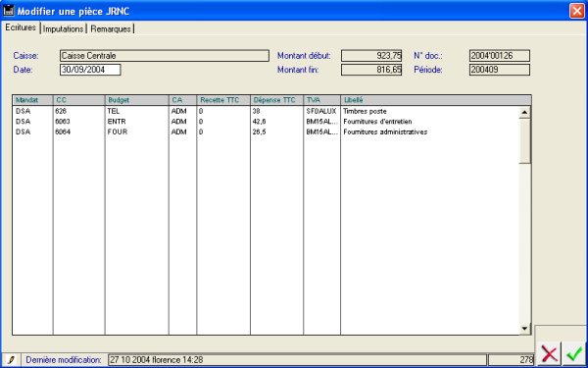588x368 pixels.
Task: Click CC cell 626
Action: click(x=61, y=111)
